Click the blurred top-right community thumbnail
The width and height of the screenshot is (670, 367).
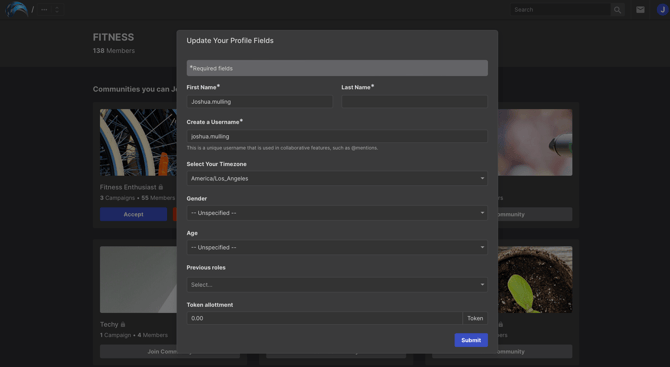pos(535,142)
